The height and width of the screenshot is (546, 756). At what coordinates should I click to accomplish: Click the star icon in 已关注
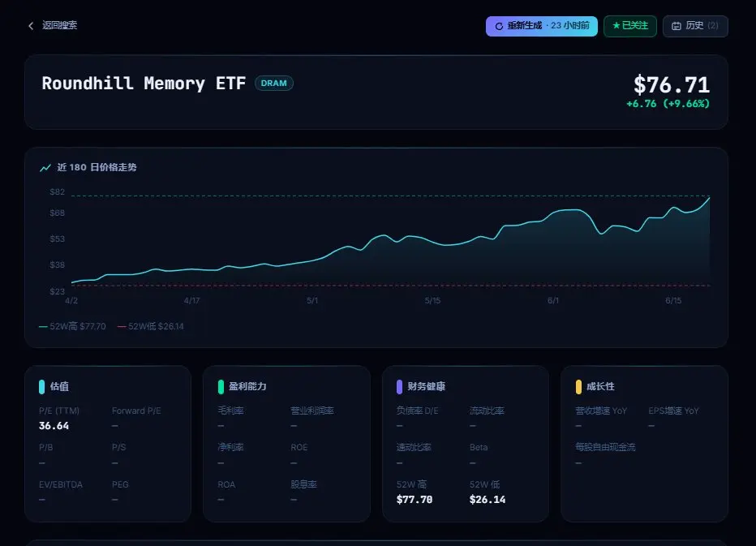click(616, 26)
